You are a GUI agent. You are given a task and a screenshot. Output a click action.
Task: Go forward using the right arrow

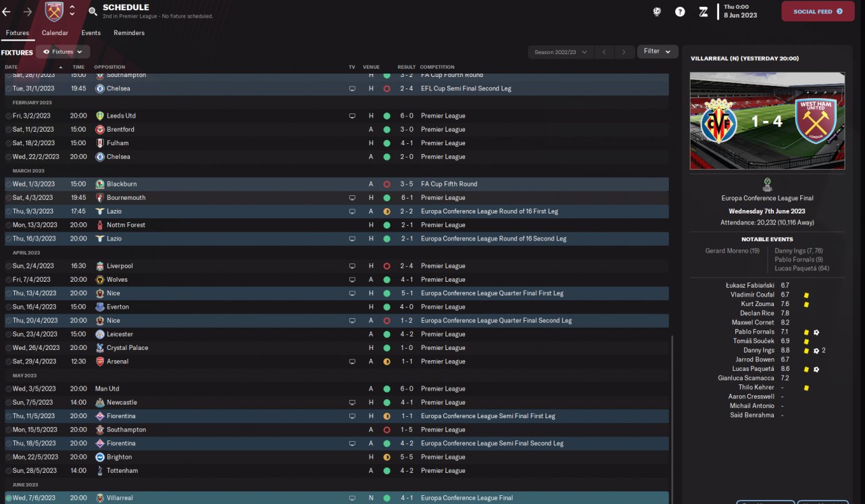28,11
